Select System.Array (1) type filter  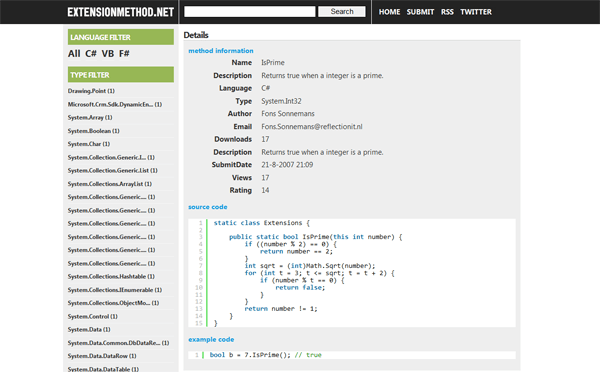pyautogui.click(x=90, y=117)
